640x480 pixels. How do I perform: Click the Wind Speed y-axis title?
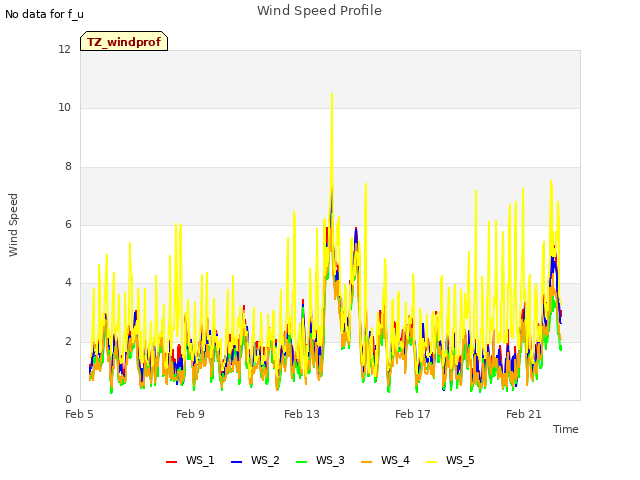pyautogui.click(x=13, y=225)
